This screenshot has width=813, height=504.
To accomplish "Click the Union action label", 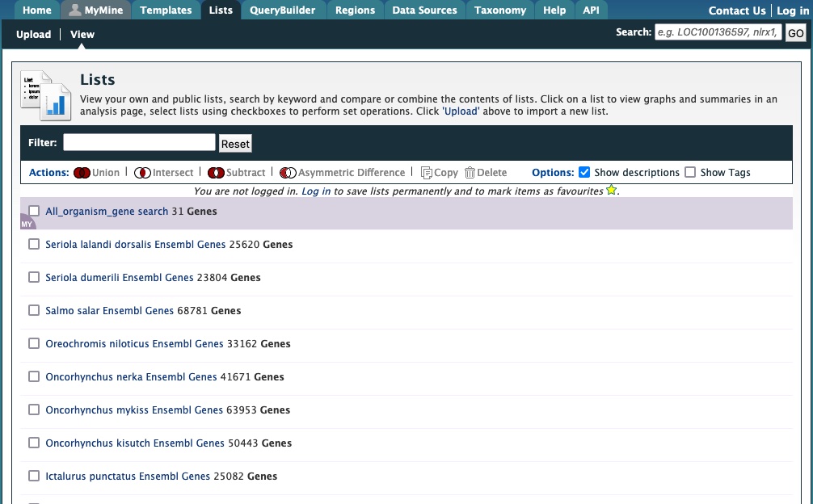I will tap(106, 173).
